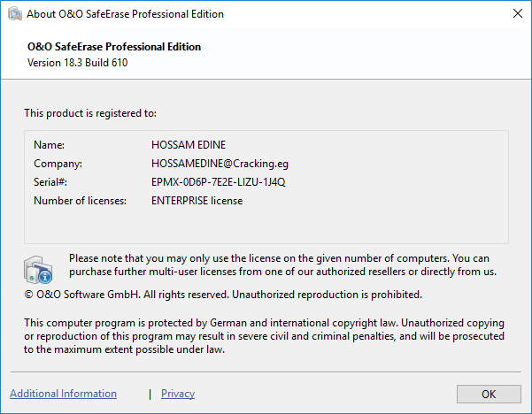Click the 'Please note that you may only use' notice

(282, 264)
